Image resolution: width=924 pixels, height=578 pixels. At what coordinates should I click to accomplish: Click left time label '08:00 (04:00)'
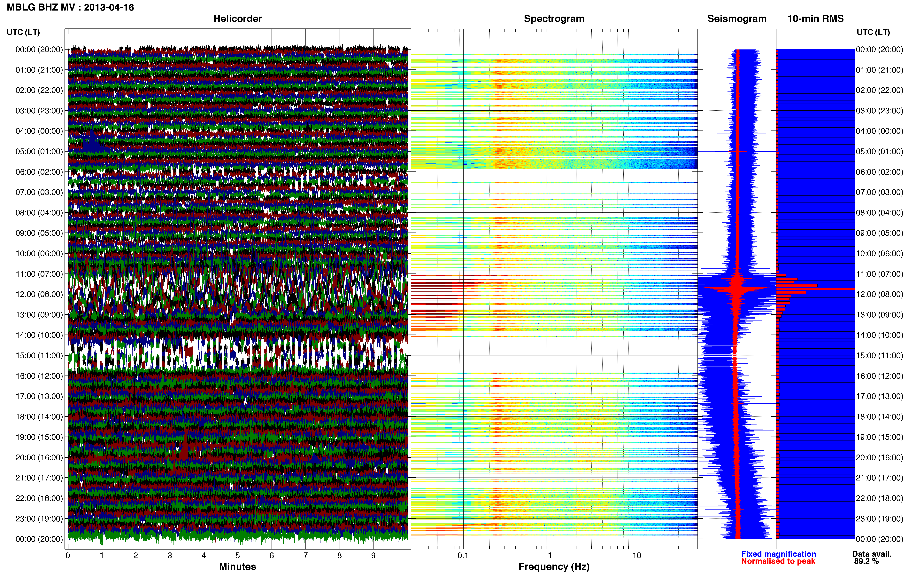(39, 213)
